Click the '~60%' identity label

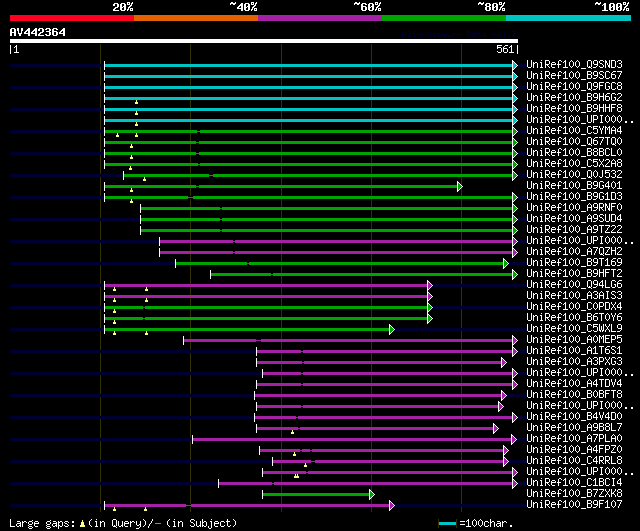[x=367, y=7]
